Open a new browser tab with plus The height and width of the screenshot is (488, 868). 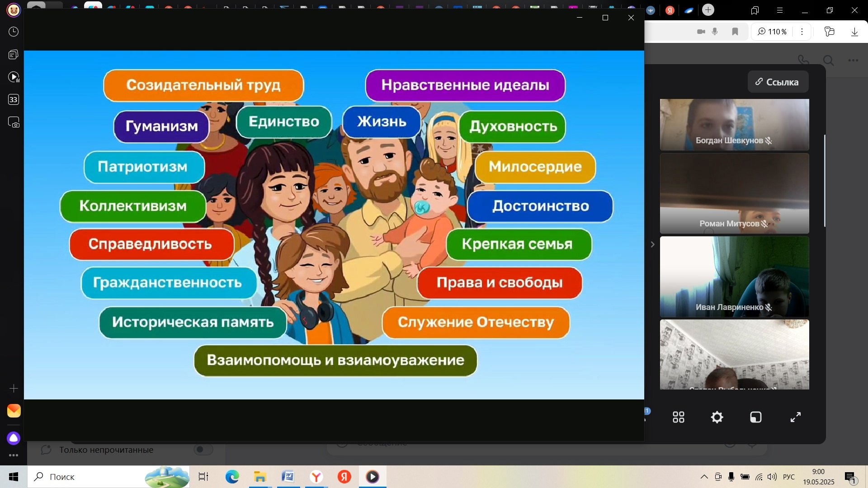tap(708, 10)
